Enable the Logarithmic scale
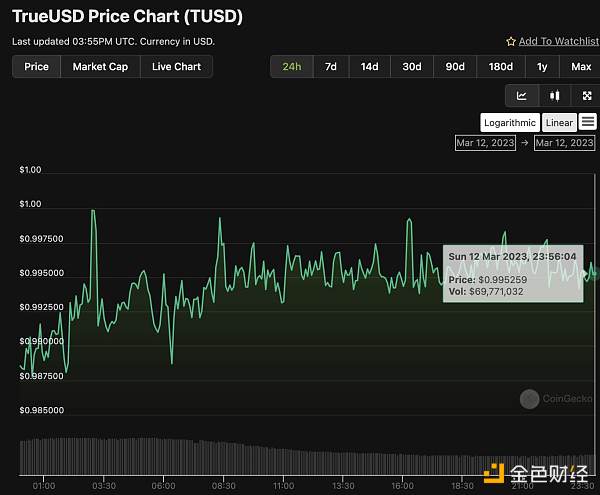Image resolution: width=600 pixels, height=495 pixels. coord(510,122)
